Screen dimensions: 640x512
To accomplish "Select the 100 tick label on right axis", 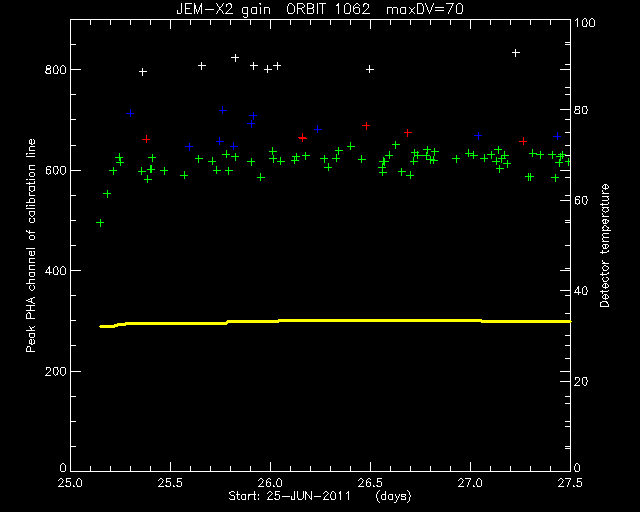I will tap(585, 22).
